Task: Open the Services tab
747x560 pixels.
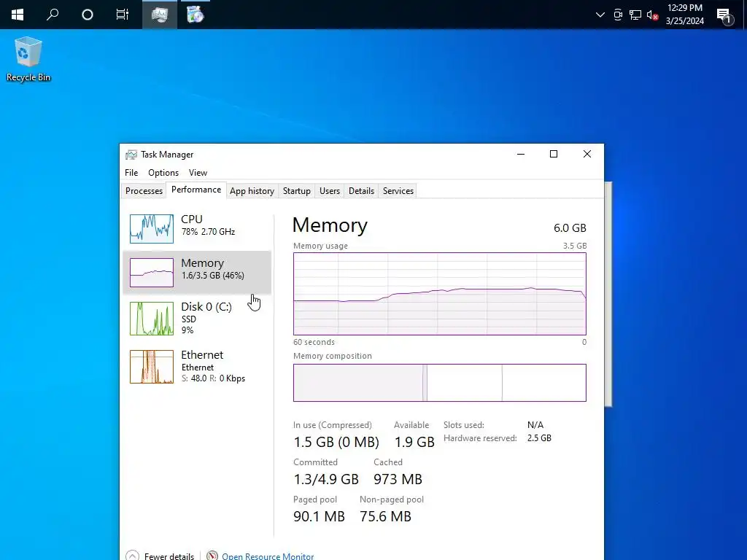Action: point(398,191)
